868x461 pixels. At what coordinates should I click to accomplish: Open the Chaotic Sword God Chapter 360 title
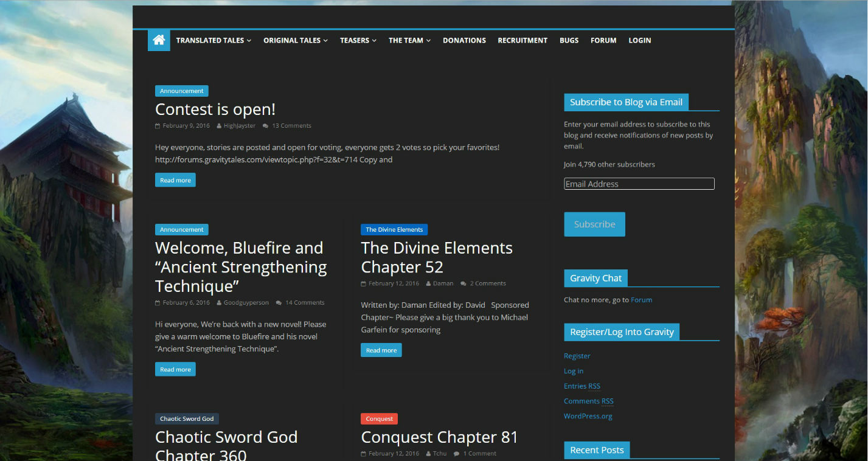click(226, 446)
